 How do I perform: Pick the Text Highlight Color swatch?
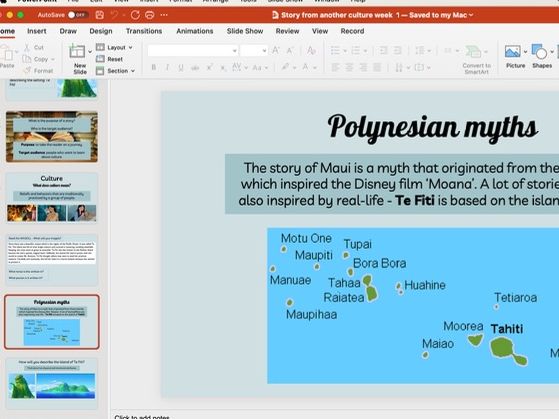point(285,67)
